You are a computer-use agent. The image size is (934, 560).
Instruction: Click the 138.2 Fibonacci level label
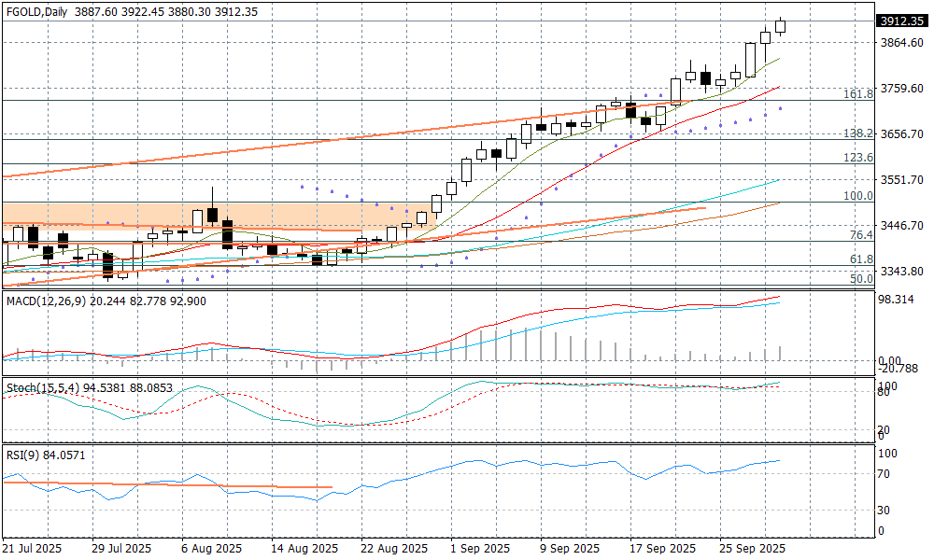tap(857, 133)
